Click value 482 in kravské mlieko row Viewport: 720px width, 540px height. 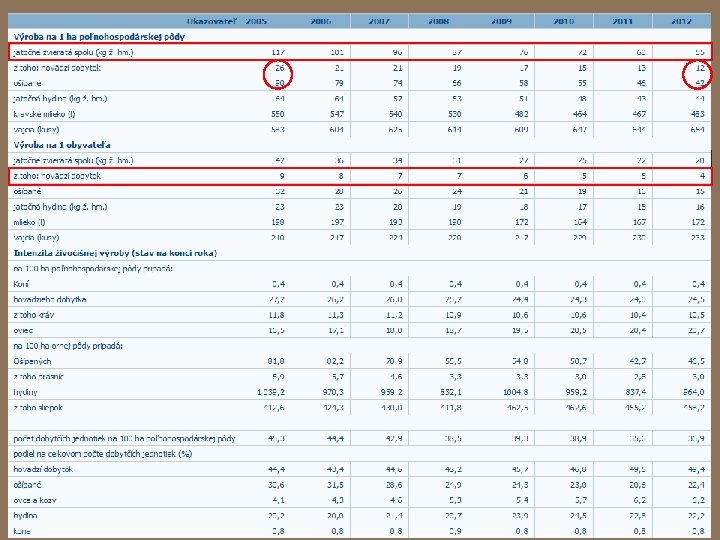click(x=521, y=114)
